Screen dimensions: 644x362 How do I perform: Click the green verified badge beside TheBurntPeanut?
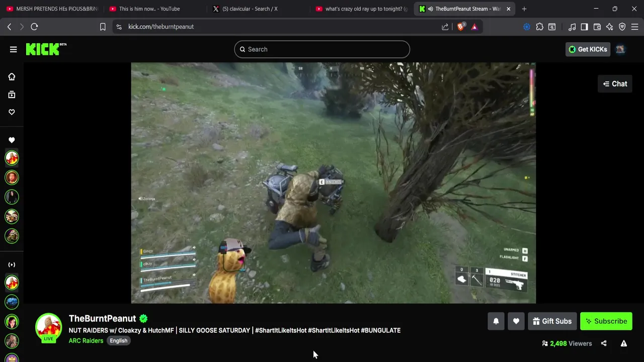click(143, 318)
